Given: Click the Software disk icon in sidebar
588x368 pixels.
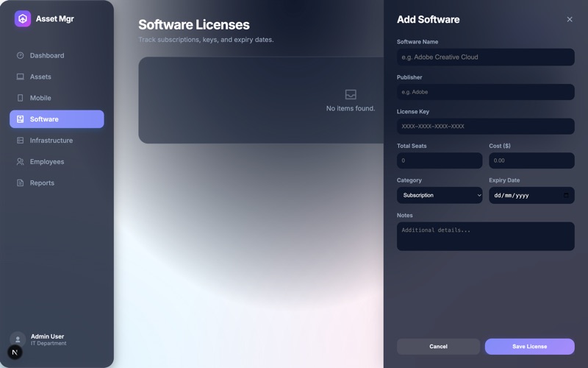Looking at the screenshot, I should (21, 119).
